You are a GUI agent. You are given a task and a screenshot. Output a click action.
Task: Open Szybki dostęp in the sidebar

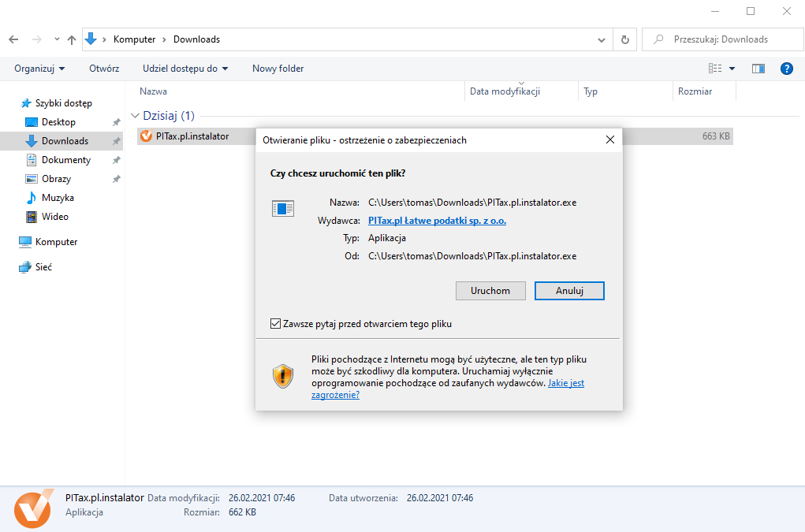click(x=64, y=103)
